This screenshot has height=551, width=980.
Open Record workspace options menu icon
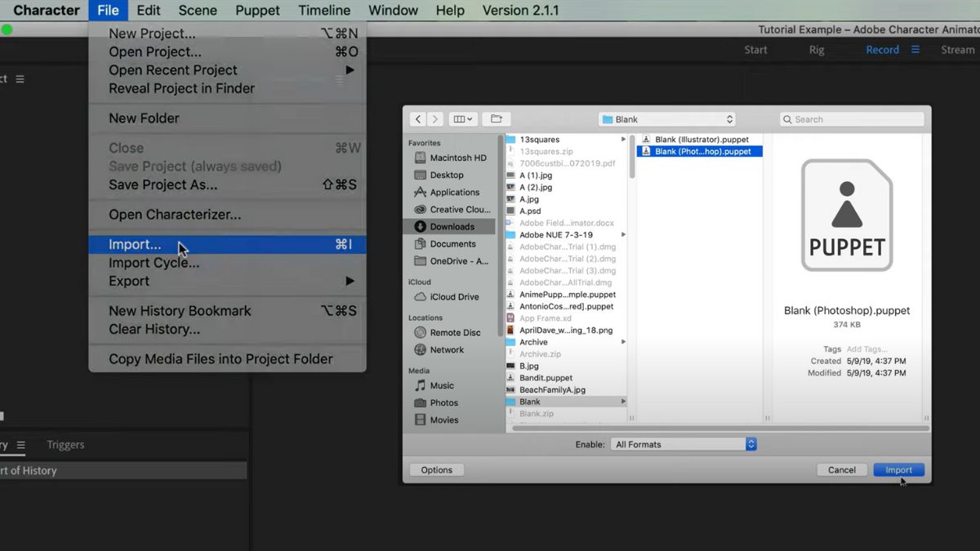[x=915, y=50]
